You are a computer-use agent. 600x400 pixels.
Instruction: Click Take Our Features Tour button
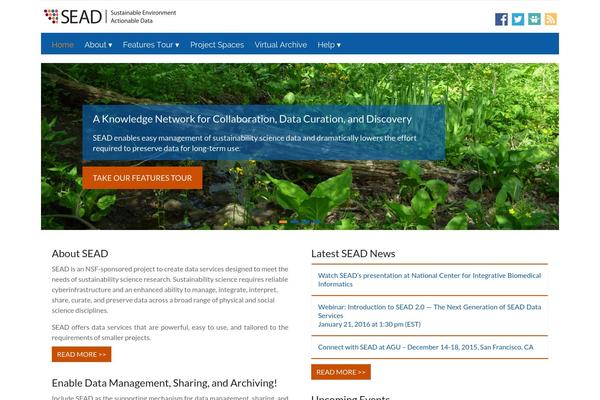142,178
